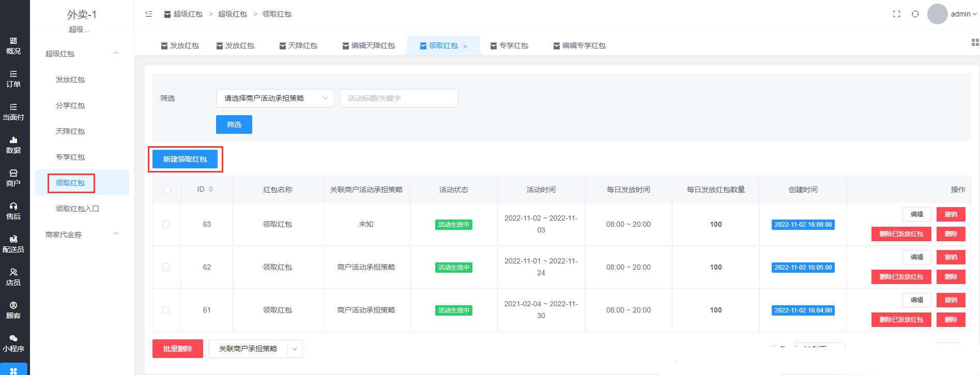Click 删除已发放红包 for row ID 63

point(901,234)
